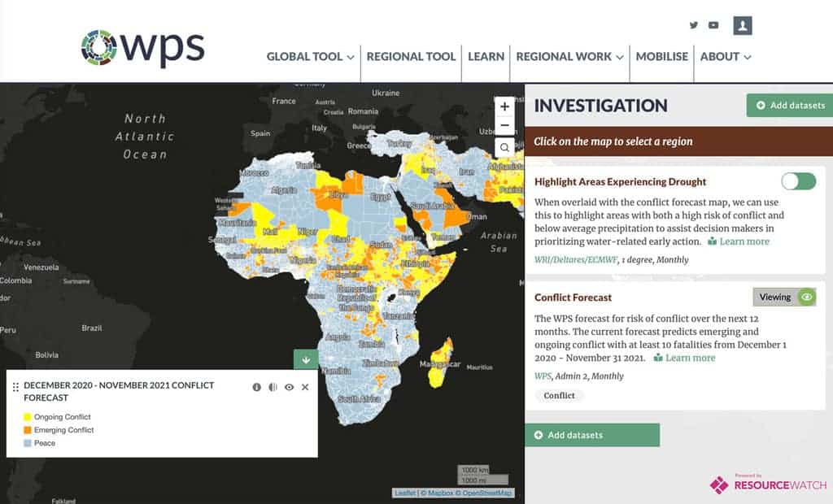833x504 pixels.
Task: Show legend info for conflict forecast layer
Action: (256, 387)
